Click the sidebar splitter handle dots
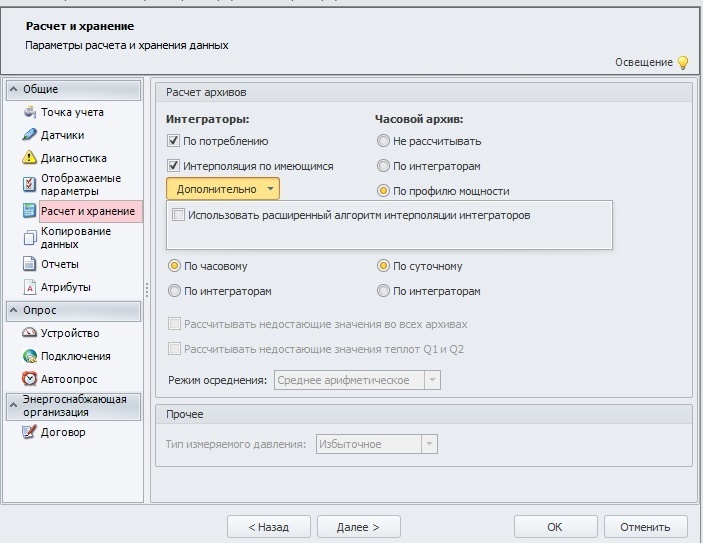Image resolution: width=703 pixels, height=543 pixels. [x=147, y=290]
